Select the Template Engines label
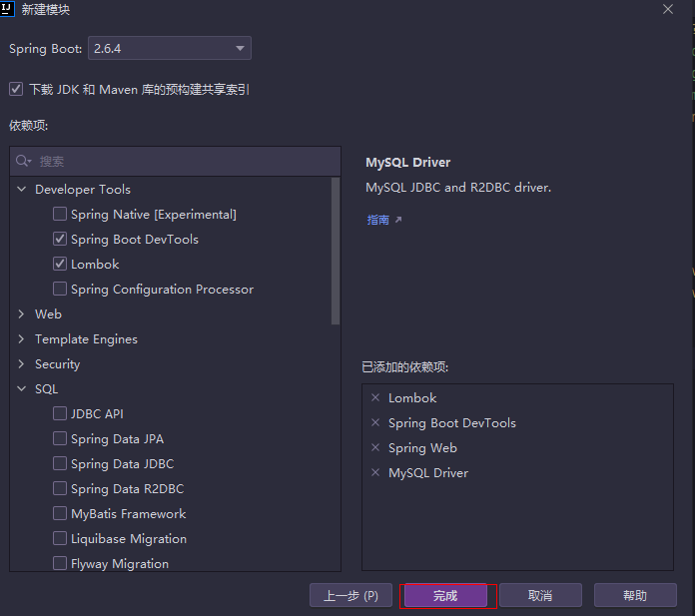Screen dimensions: 695x616 [x=87, y=339]
